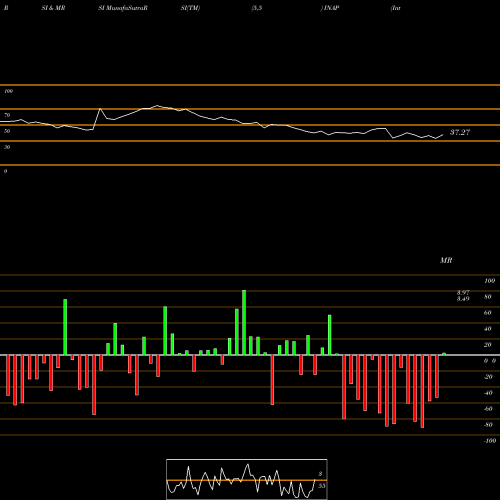Image resolution: width=500 pixels, height=500 pixels.
Task: Click the 3.97 value in MR panel
Action: 463,292
